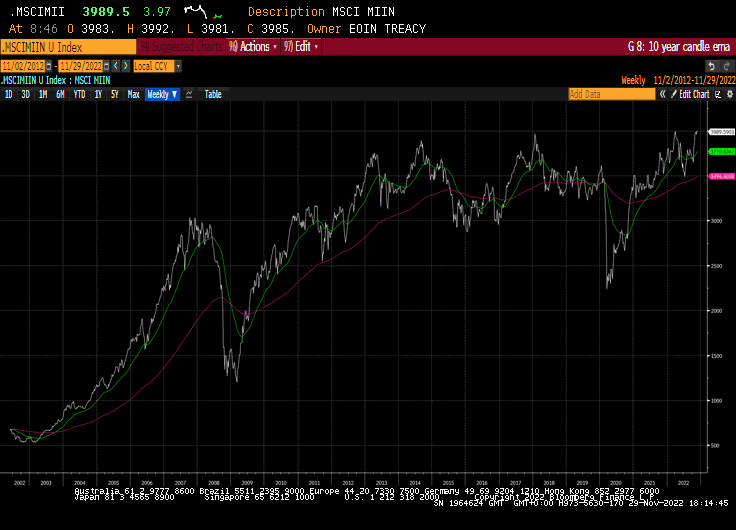Expand the Local CCY currency dropdown
Screen dimensions: 736x530
click(x=178, y=66)
